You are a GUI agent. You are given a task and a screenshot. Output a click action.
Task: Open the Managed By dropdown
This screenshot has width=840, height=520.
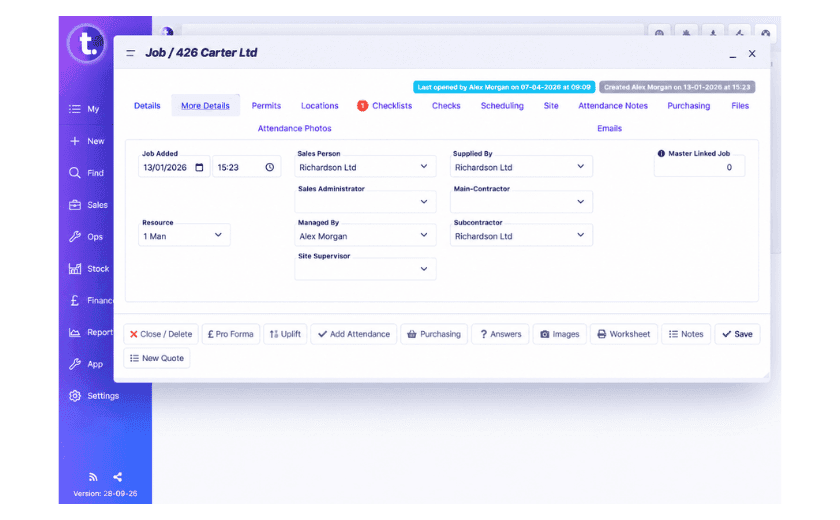365,236
